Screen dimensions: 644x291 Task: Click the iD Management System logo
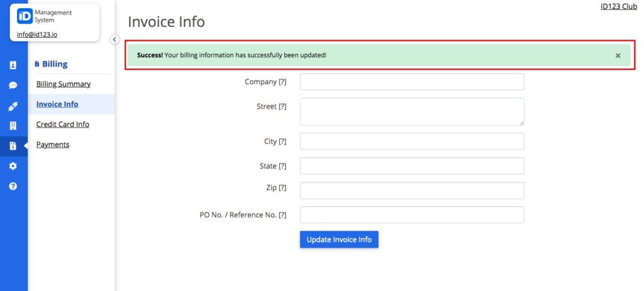[45, 16]
